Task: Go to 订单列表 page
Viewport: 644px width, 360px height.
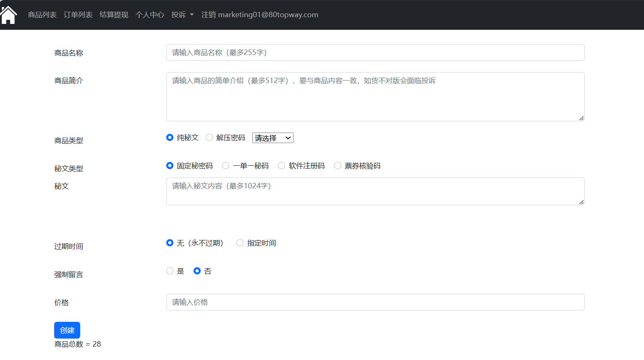Action: (78, 15)
